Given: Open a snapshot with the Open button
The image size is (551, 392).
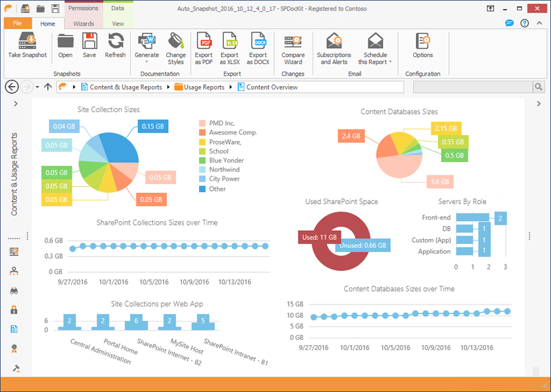Looking at the screenshot, I should tap(65, 45).
